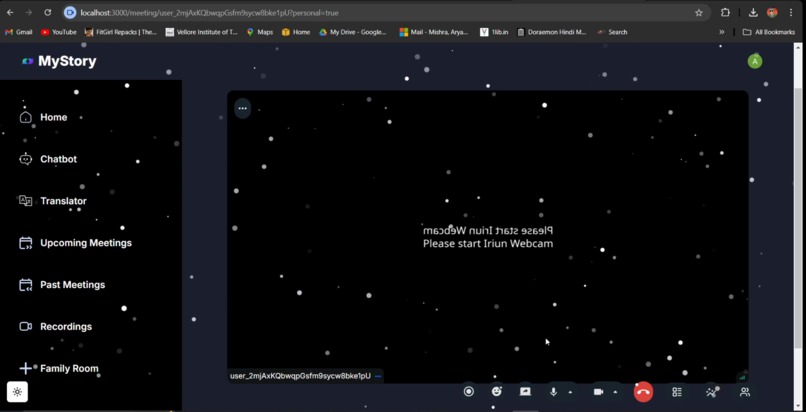The image size is (806, 412).
Task: Start recording the call
Action: pos(469,391)
